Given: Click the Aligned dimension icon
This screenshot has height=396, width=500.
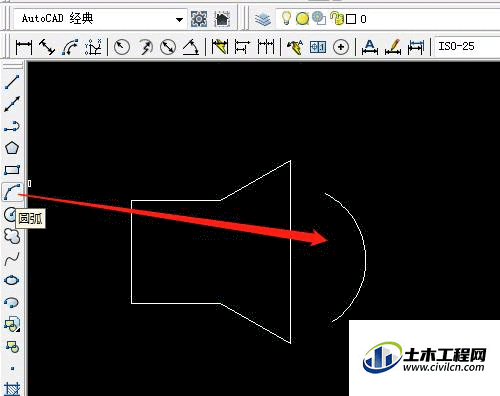Looking at the screenshot, I should pyautogui.click(x=47, y=47).
